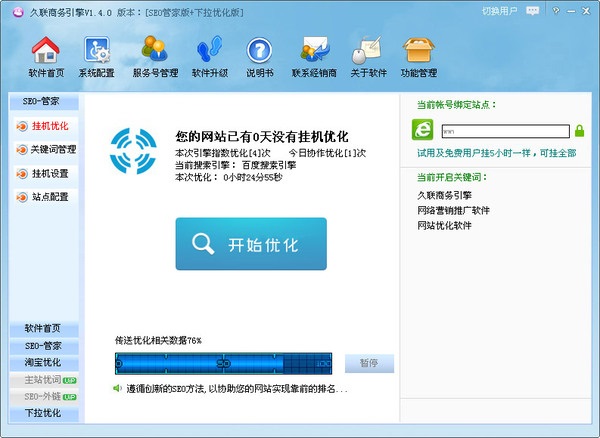Select 挂机设置 in left sidebar

click(46, 174)
